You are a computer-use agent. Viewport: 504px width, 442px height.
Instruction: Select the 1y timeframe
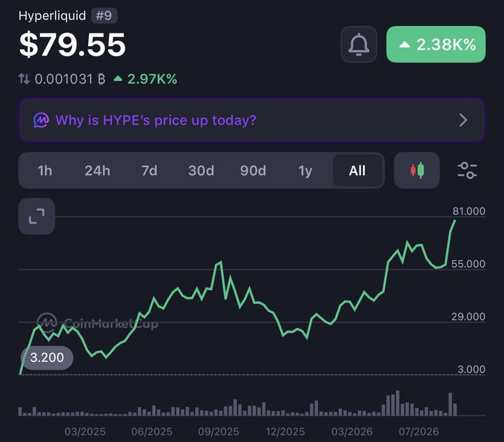[305, 171]
